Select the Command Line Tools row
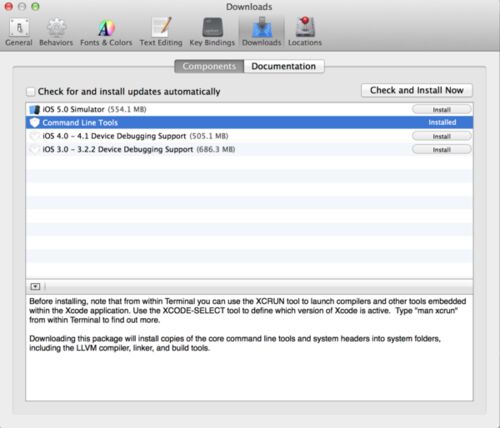500x428 pixels. click(249, 123)
